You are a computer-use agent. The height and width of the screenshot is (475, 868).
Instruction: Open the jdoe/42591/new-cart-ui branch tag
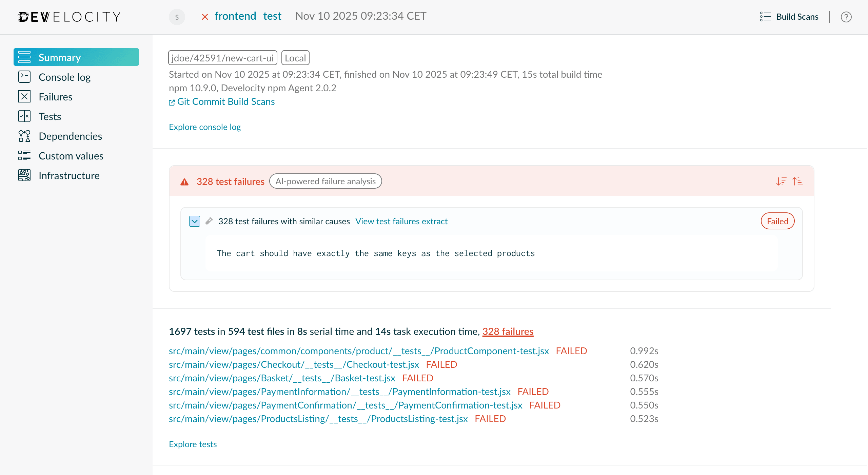pos(222,58)
